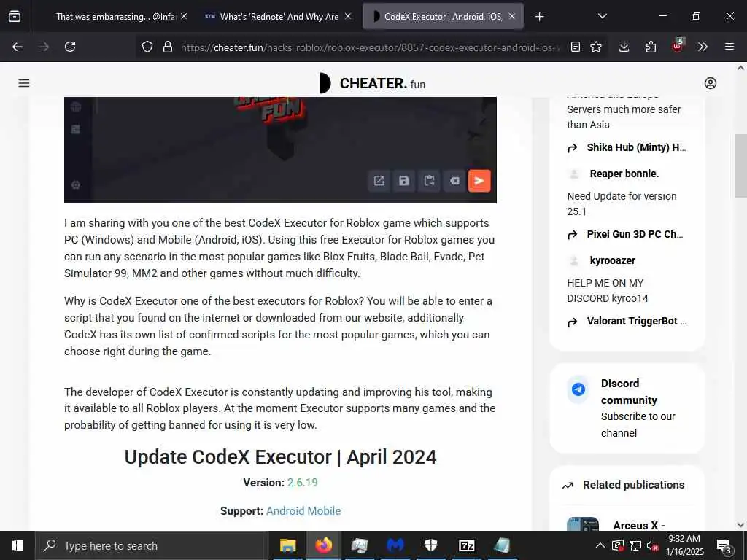Close the CodeX Executor tab
This screenshot has width=747, height=560.
click(x=511, y=16)
